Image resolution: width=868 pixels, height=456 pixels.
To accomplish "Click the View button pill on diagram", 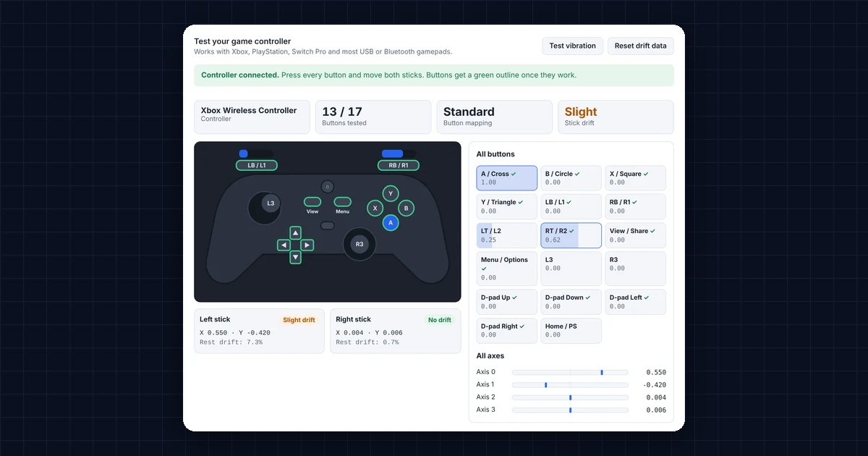I will coord(312,202).
